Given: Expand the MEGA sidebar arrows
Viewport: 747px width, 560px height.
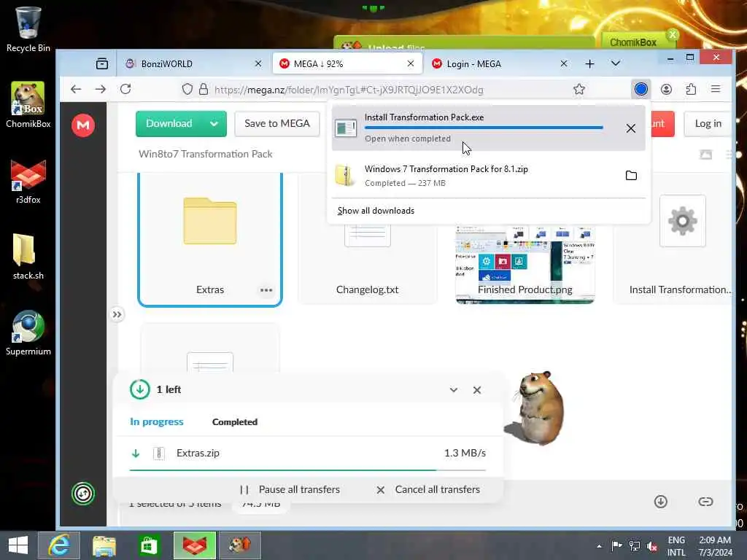Looking at the screenshot, I should (x=117, y=314).
